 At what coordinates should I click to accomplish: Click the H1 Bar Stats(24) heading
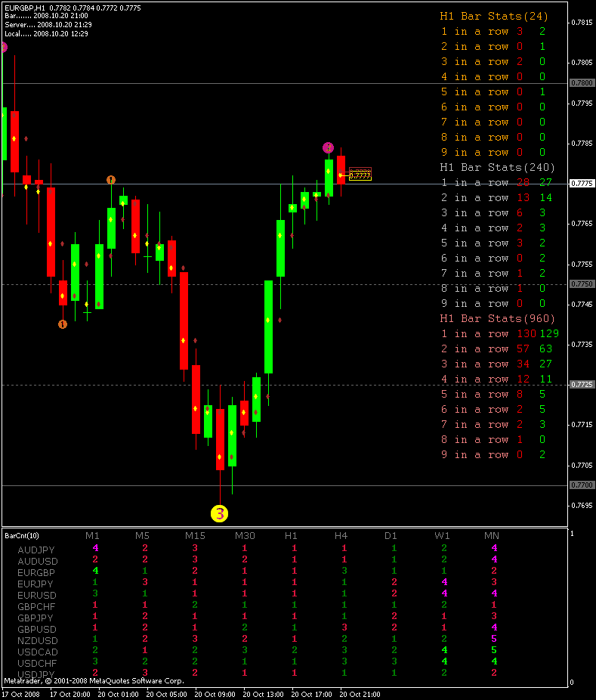[x=494, y=17]
